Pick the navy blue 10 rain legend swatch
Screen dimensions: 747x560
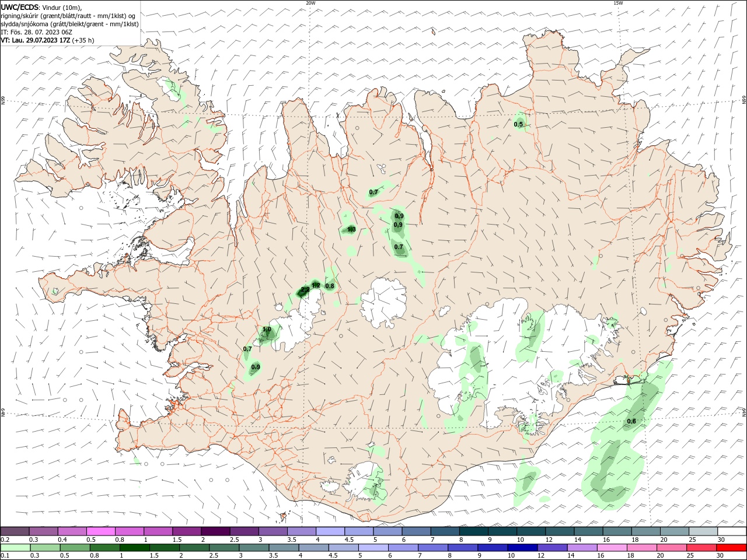point(522,548)
